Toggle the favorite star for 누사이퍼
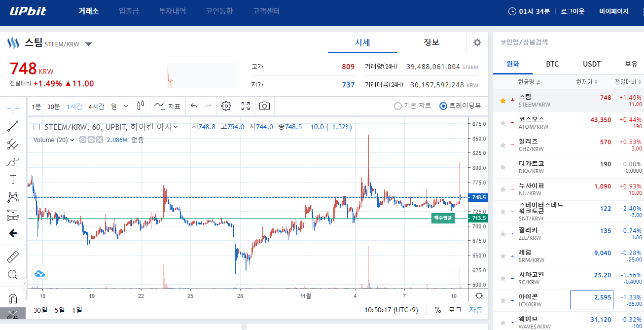This screenshot has height=330, width=644. click(x=503, y=189)
